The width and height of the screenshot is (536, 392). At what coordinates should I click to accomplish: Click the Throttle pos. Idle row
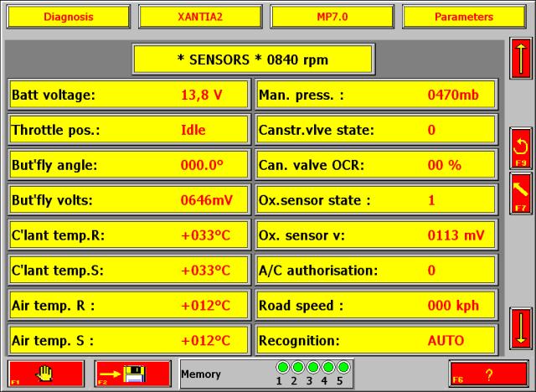click(129, 130)
